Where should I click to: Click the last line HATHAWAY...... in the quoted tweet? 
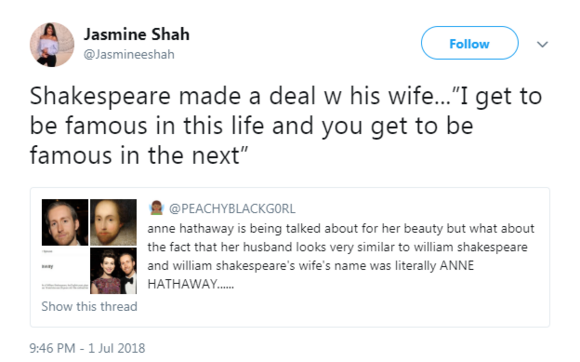(x=190, y=284)
